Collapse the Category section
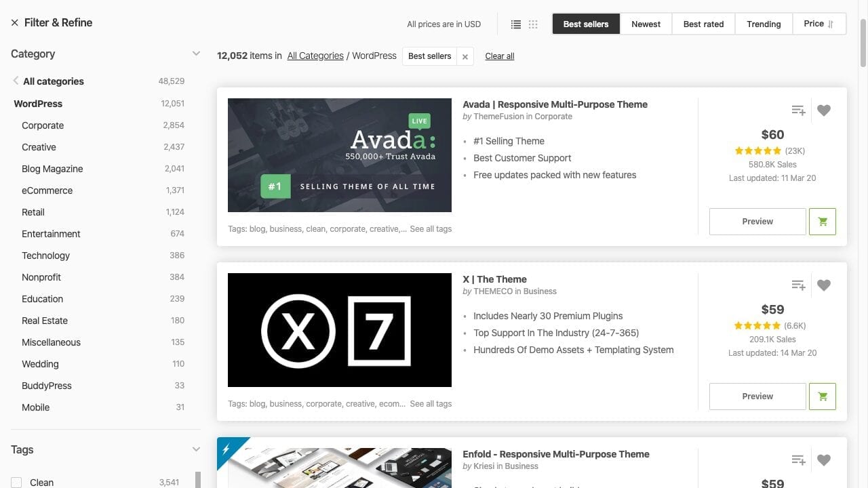This screenshot has height=488, width=868. click(x=196, y=54)
